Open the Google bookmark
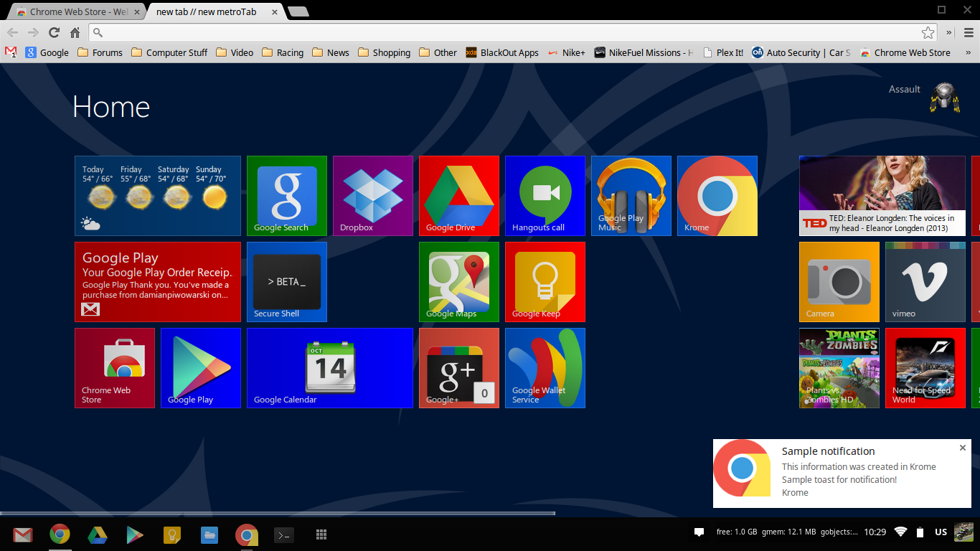The image size is (980, 551). (47, 52)
